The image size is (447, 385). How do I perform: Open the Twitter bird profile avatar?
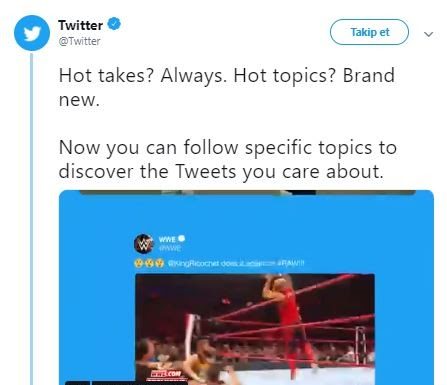pyautogui.click(x=32, y=33)
